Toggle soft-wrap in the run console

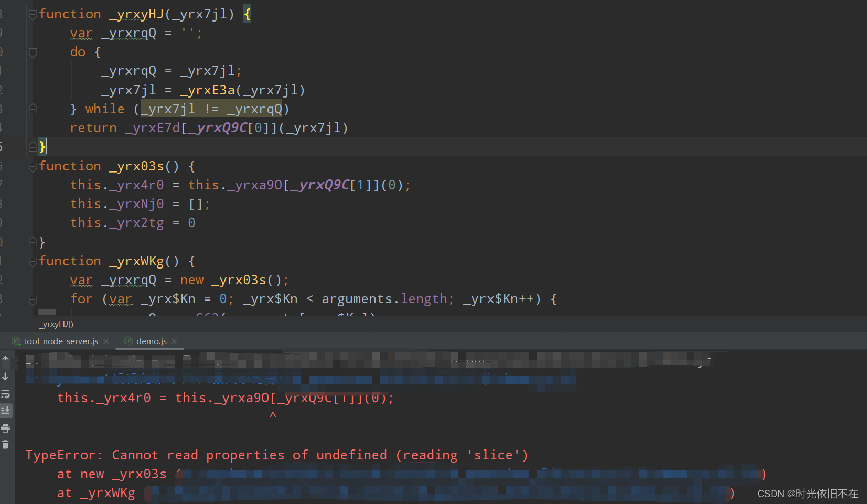[5, 393]
